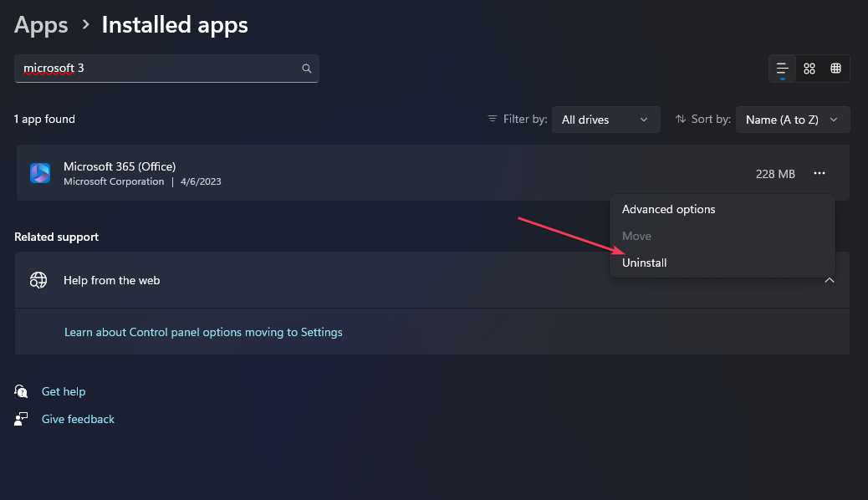Click the Give feedback icon
Viewport: 868px width, 500px height.
22,419
